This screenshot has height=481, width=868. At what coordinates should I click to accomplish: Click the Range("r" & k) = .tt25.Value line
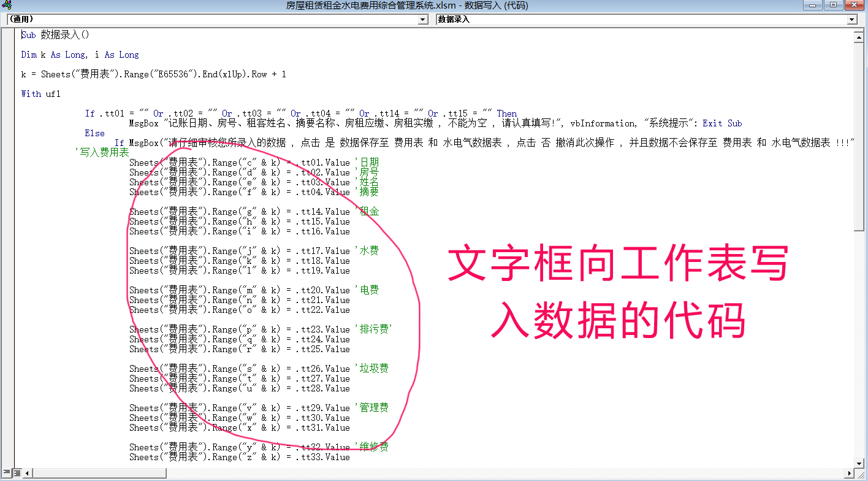(x=240, y=349)
